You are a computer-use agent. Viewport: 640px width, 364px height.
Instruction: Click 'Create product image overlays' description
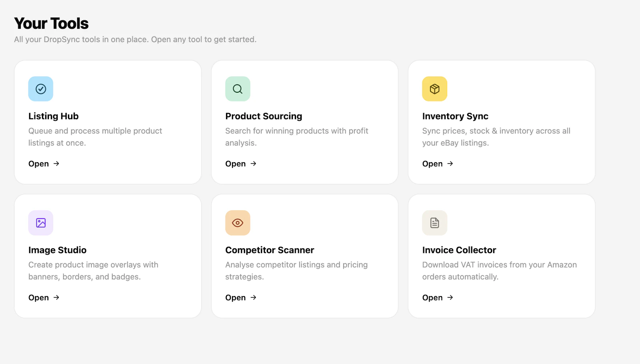(x=93, y=271)
